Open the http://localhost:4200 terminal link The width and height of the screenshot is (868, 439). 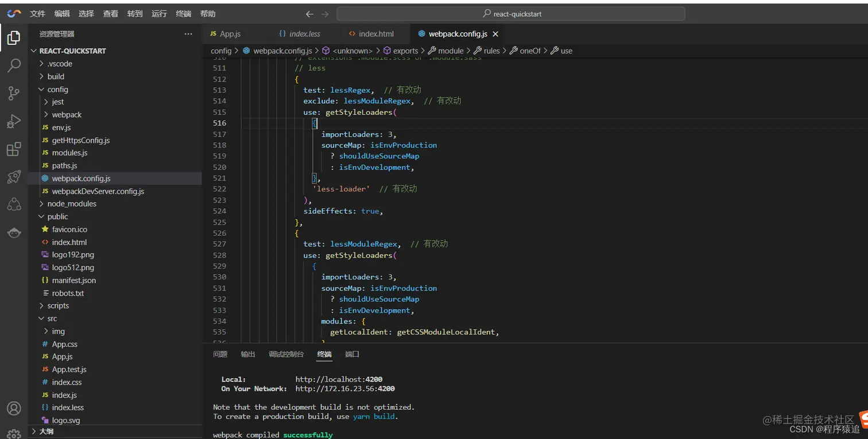point(339,379)
